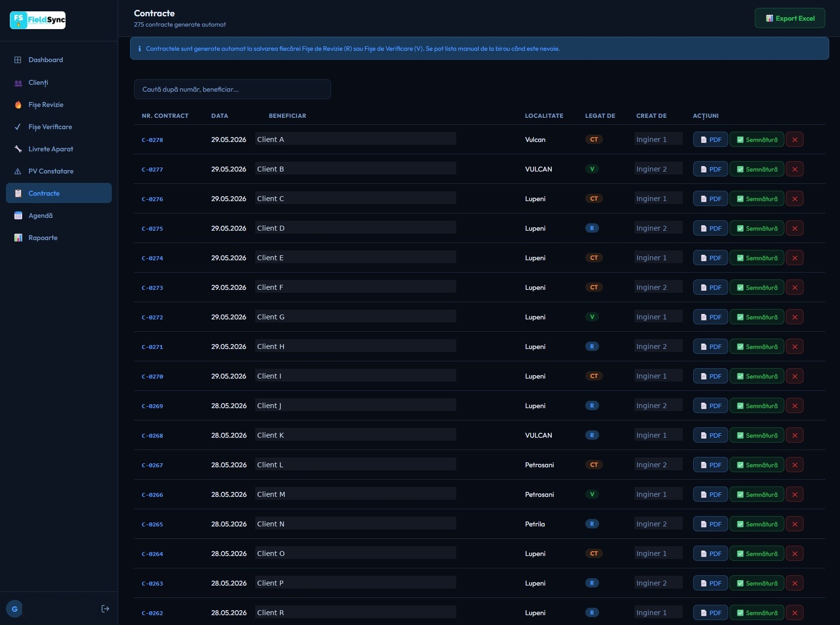Screen dimensions: 840x625
Task: Open Agendă from sidebar
Action: (59, 215)
